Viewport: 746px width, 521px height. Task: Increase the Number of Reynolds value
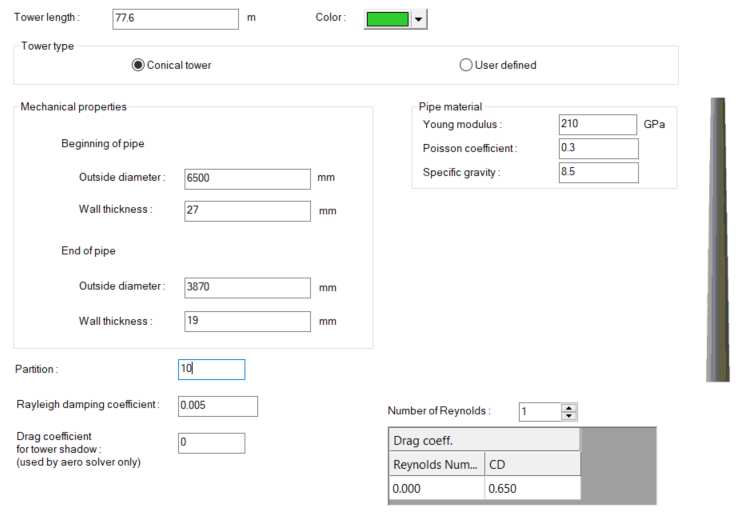point(569,408)
